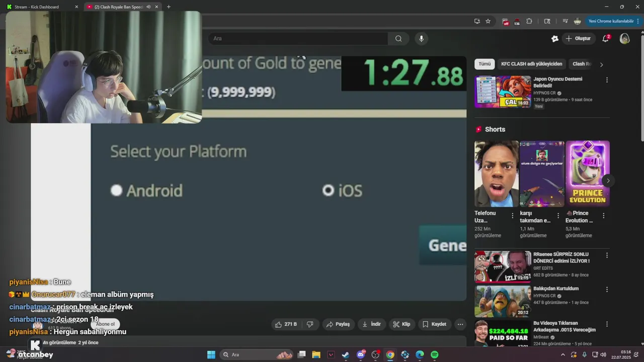Close the Stream - Kick Dashboard tab
644x362 pixels.
(76, 7)
